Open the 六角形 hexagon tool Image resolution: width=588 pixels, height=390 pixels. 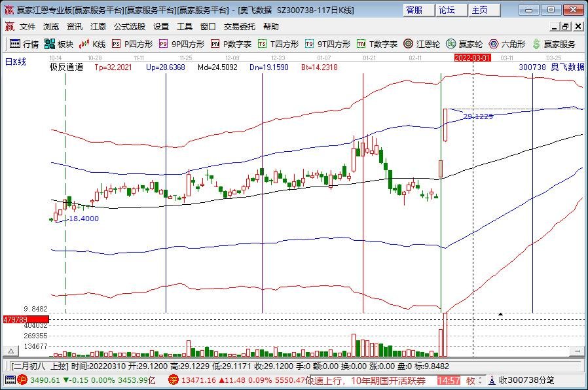(507, 44)
